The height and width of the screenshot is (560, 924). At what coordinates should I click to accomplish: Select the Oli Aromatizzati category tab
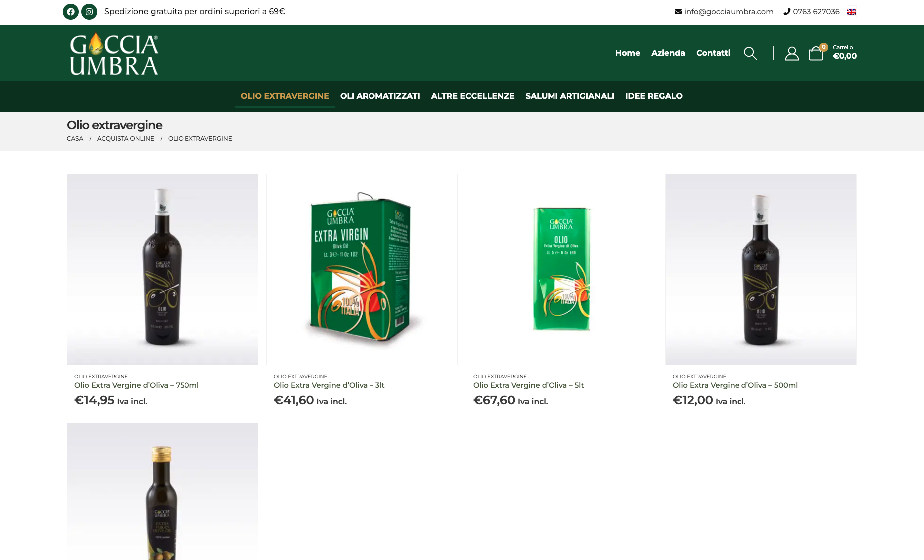point(380,96)
